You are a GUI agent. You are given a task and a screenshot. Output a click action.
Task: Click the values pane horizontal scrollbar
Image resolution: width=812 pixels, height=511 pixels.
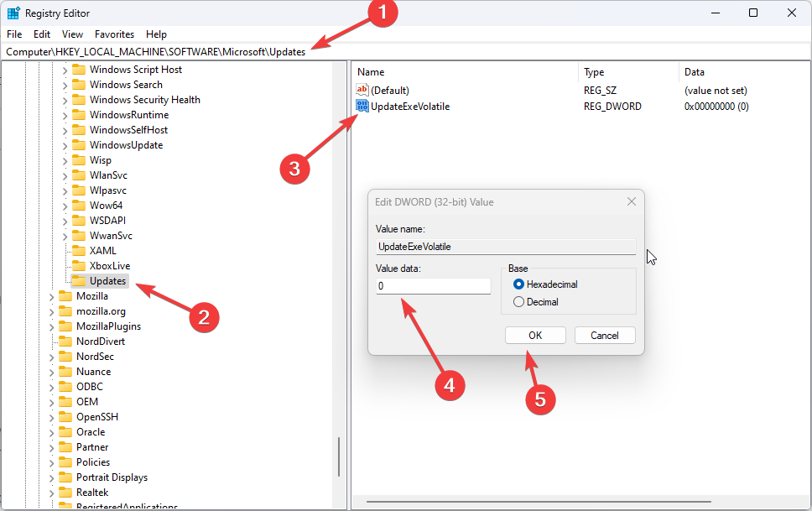(539, 502)
